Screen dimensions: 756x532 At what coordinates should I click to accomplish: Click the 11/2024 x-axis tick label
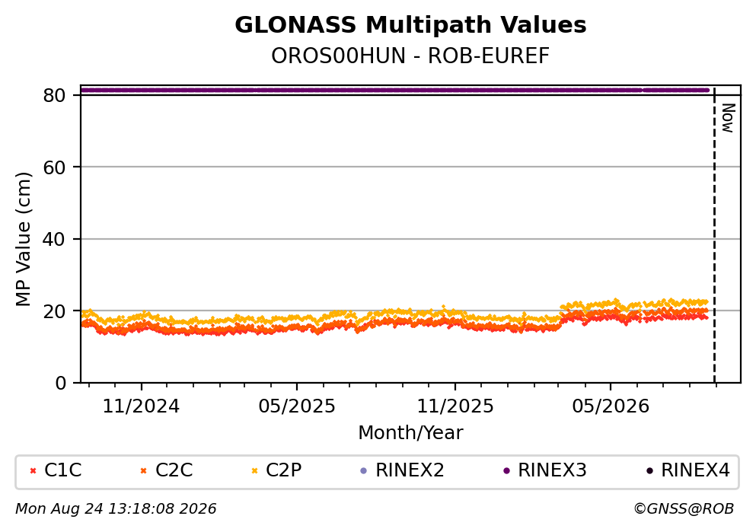[142, 406]
